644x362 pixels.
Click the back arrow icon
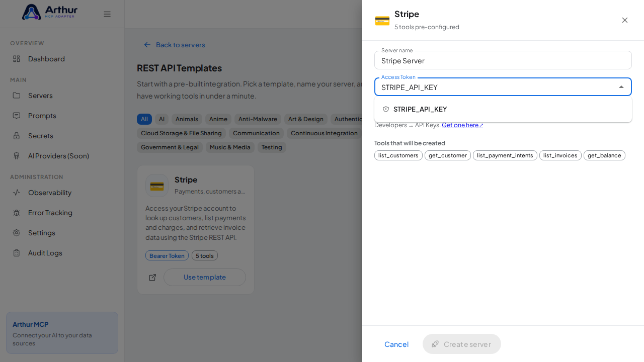[147, 45]
